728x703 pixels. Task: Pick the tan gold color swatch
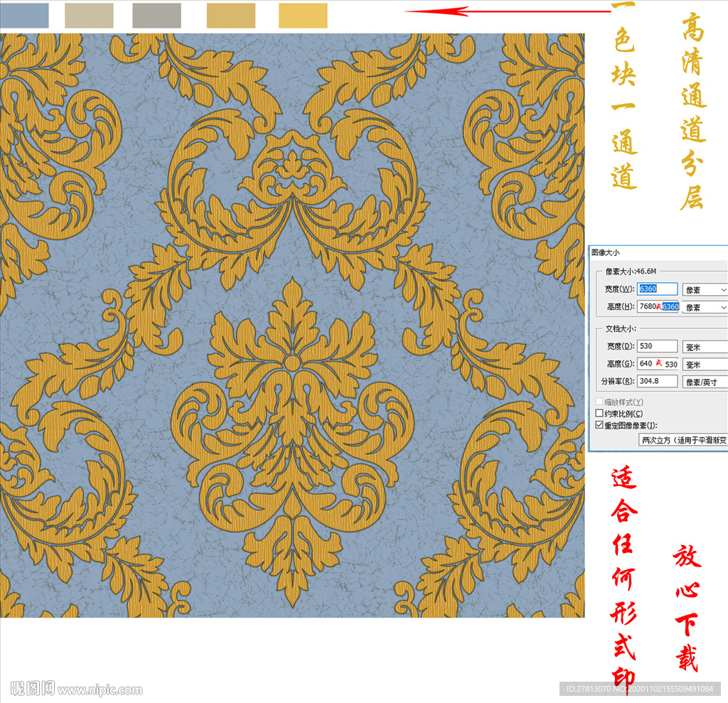(231, 16)
